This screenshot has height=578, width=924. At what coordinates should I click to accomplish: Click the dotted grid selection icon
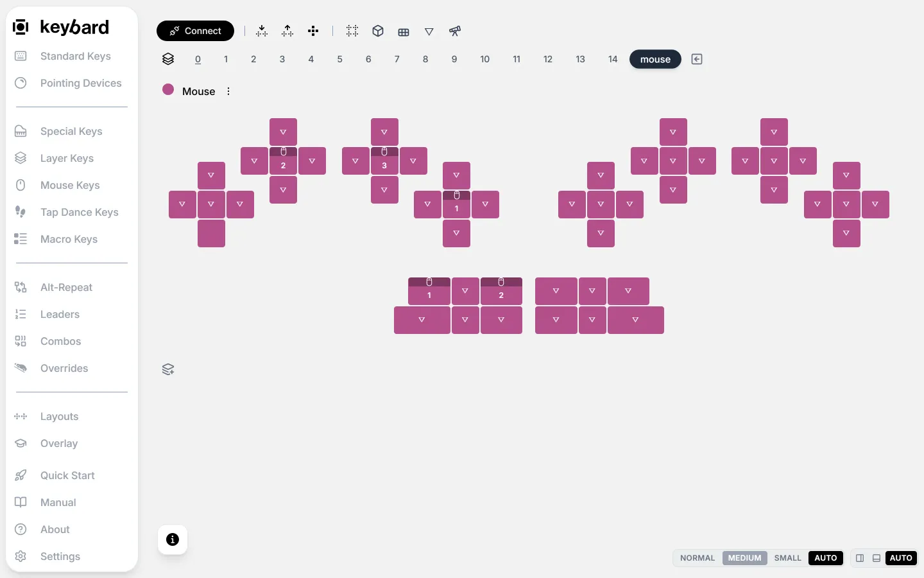coord(352,31)
